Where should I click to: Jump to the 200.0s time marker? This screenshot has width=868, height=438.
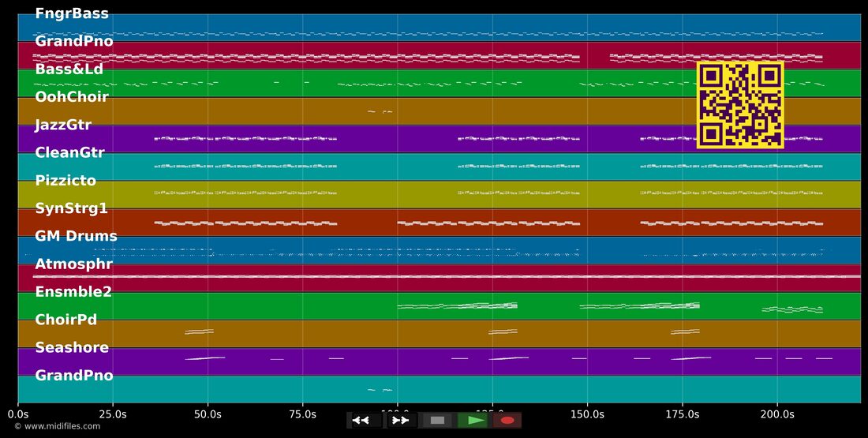pyautogui.click(x=777, y=414)
